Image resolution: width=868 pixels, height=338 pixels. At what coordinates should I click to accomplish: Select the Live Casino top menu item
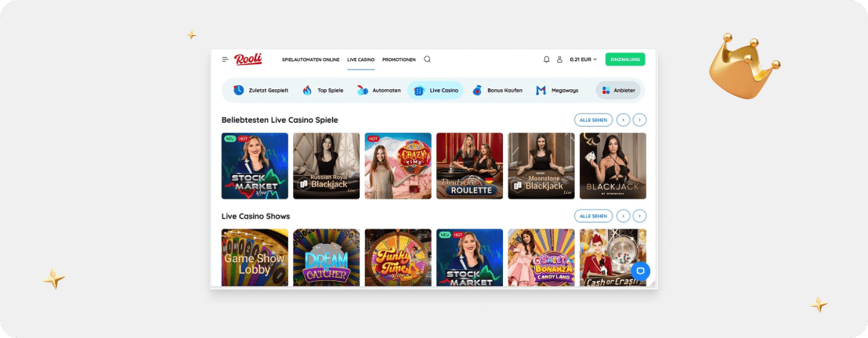[361, 59]
